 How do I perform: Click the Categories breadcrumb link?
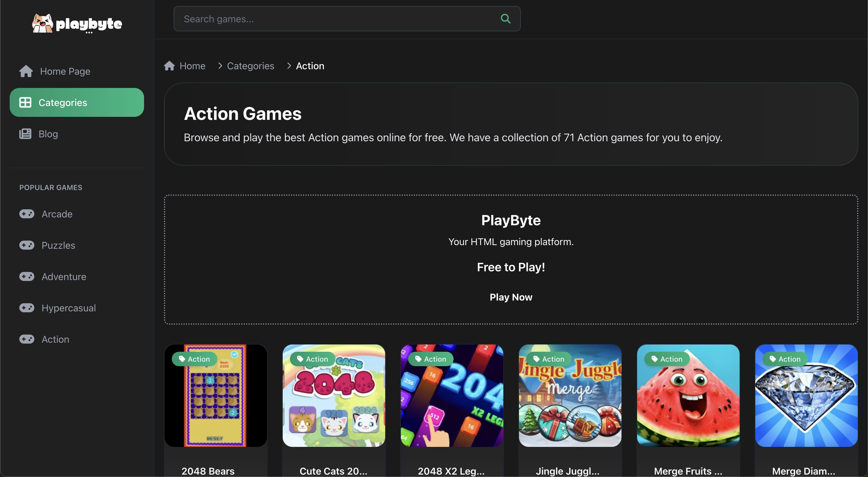[x=250, y=66]
